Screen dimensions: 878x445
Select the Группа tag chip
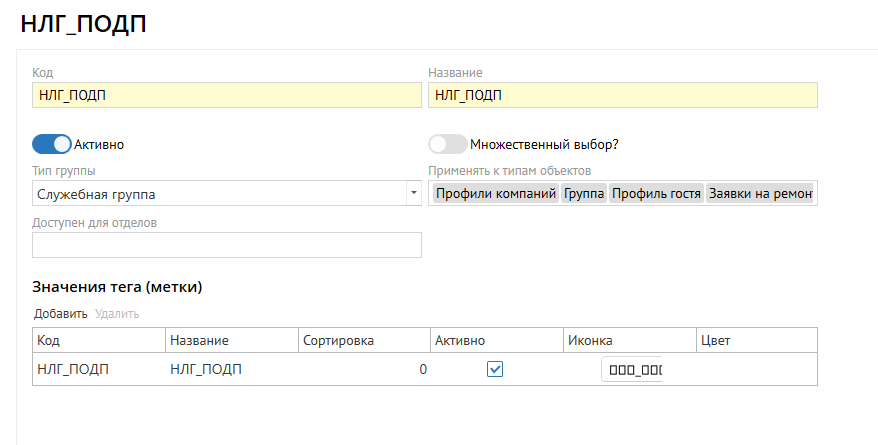[x=584, y=194]
